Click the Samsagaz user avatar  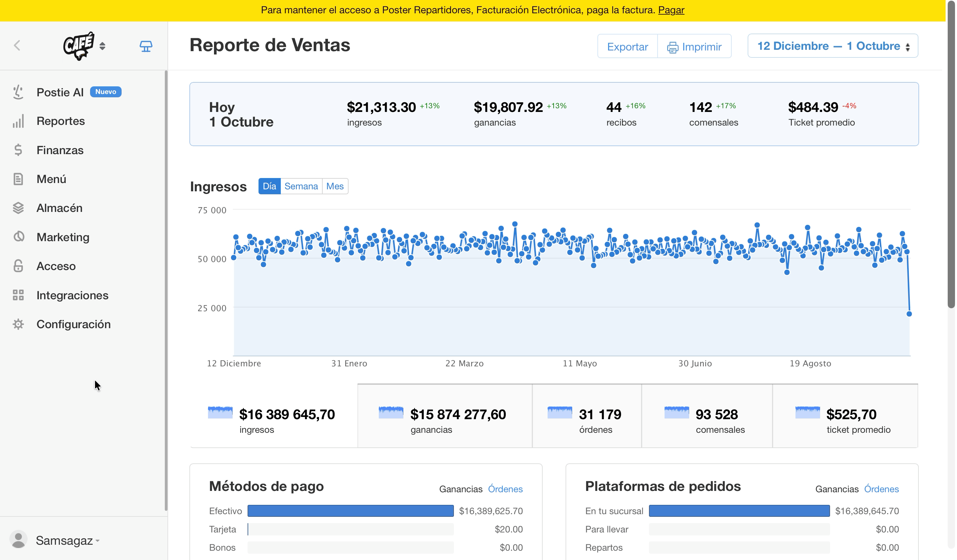click(x=18, y=539)
